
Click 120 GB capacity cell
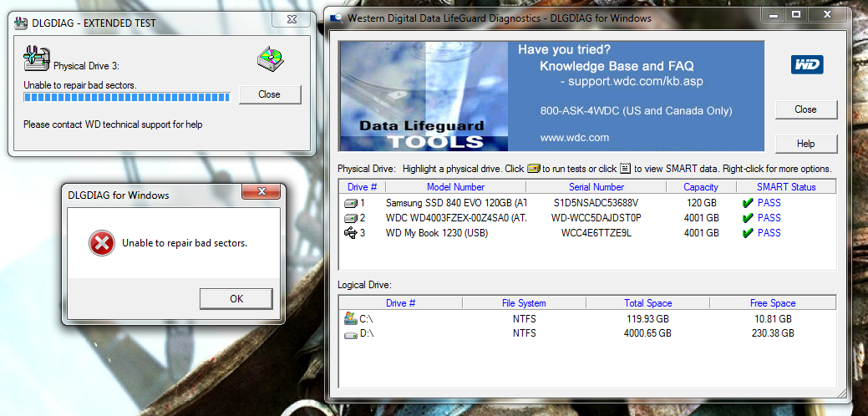tap(702, 203)
